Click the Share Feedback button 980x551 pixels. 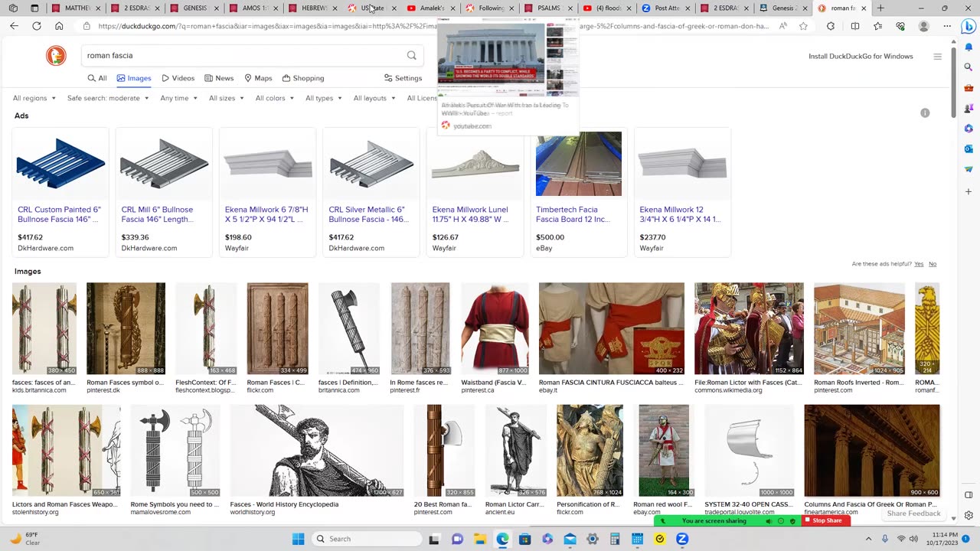[913, 514]
